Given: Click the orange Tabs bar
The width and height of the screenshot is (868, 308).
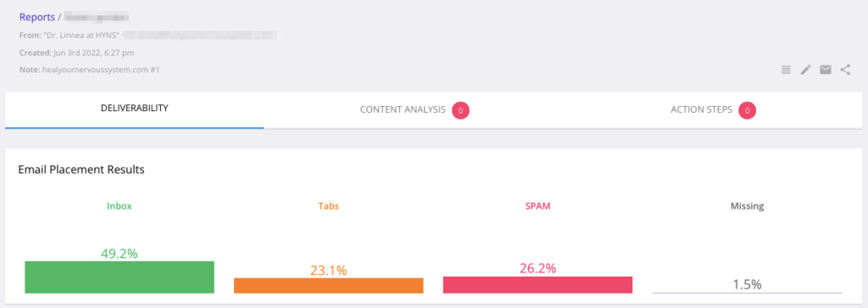Looking at the screenshot, I should pyautogui.click(x=329, y=285).
